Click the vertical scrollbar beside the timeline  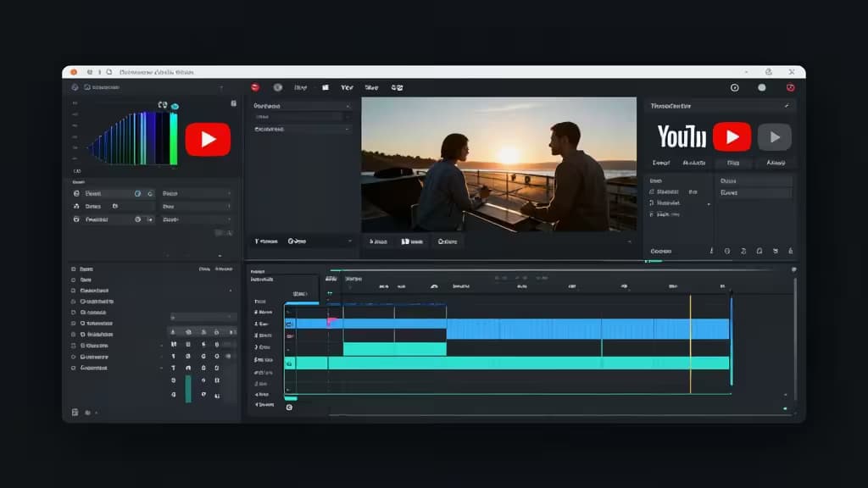pyautogui.click(x=795, y=339)
